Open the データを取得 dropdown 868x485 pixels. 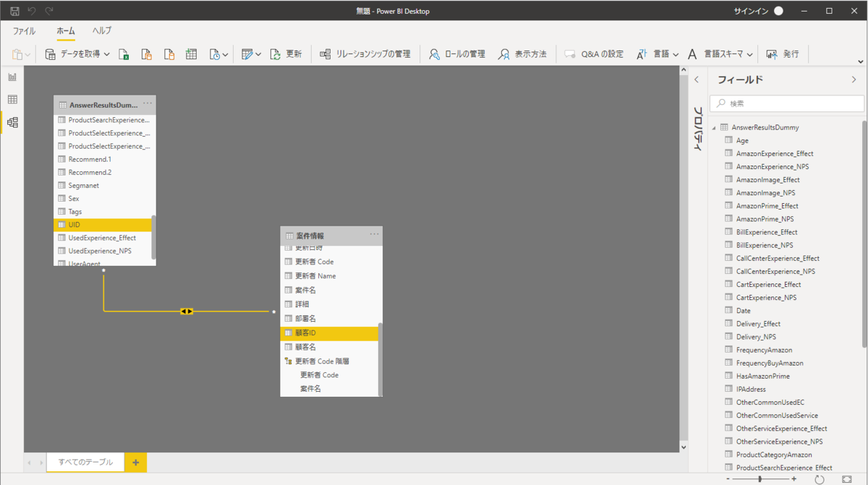[77, 54]
